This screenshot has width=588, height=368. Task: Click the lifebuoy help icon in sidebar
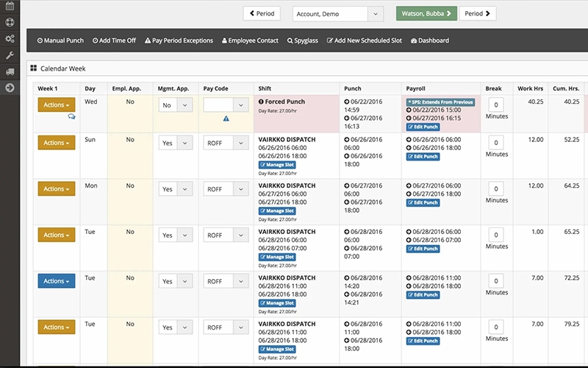pyautogui.click(x=10, y=22)
